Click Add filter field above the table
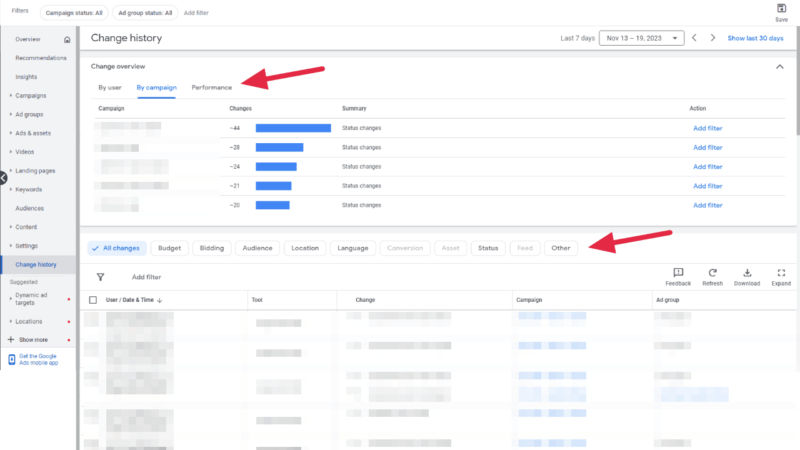The width and height of the screenshot is (800, 450). pos(146,277)
